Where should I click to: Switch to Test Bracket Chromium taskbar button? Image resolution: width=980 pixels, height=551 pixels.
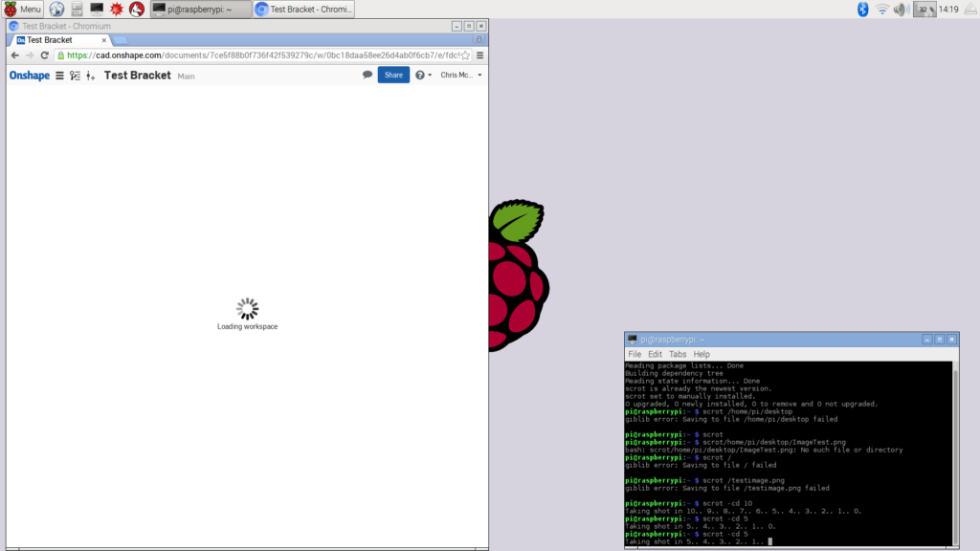[x=304, y=9]
